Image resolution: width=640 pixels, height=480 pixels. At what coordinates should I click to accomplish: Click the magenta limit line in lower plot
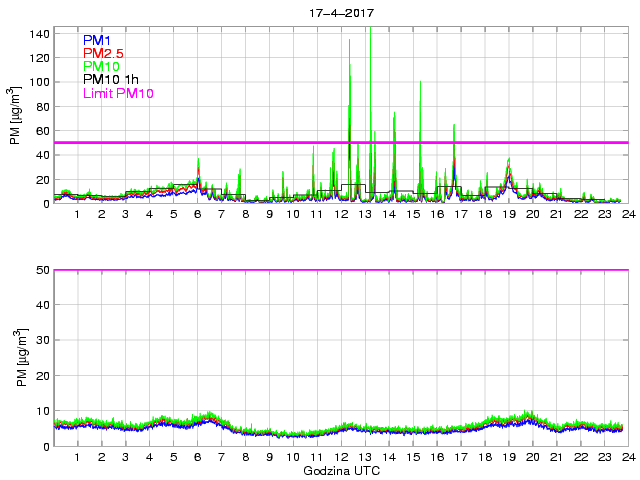(x=340, y=270)
